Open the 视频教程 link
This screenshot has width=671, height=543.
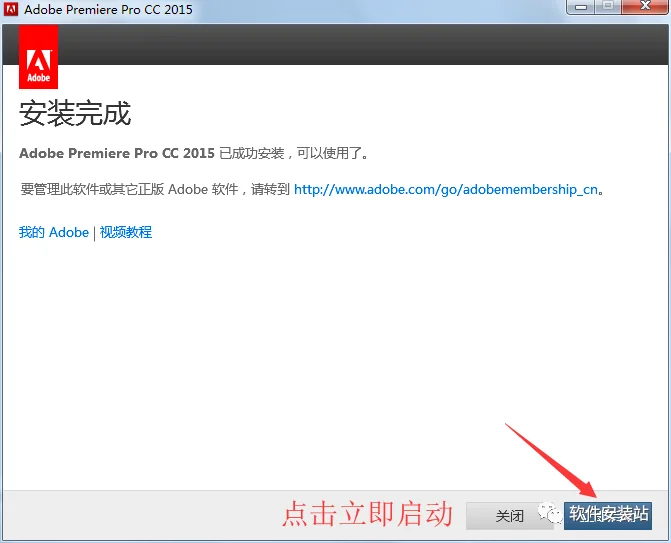126,232
